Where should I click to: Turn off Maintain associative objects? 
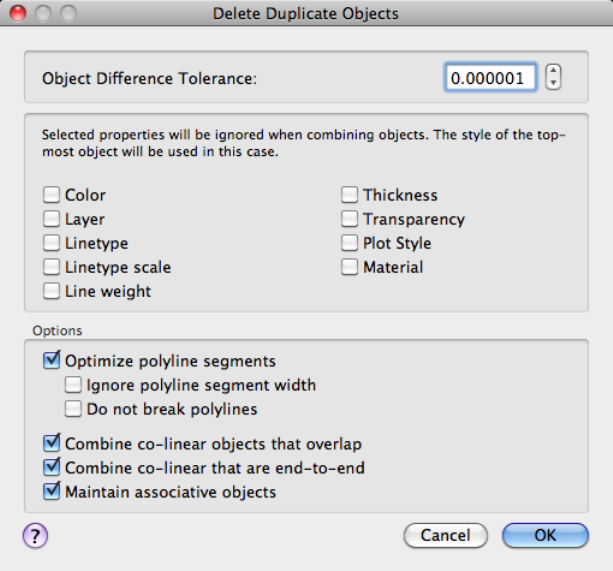click(52, 491)
